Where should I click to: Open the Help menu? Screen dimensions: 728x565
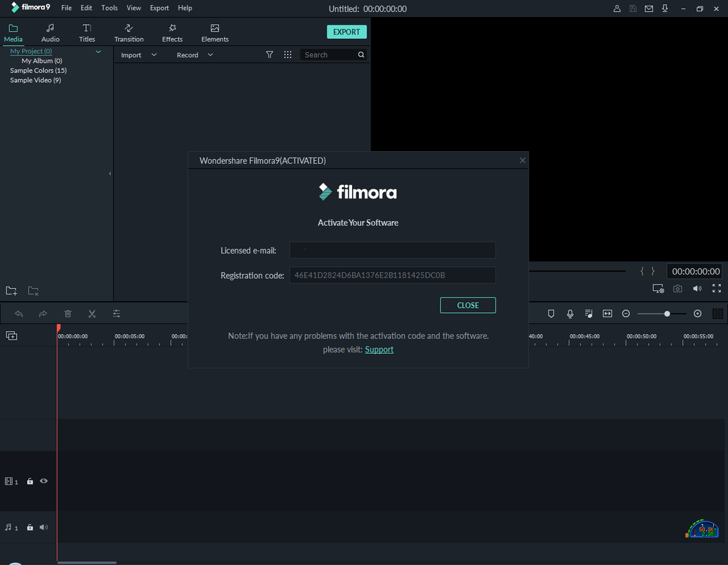click(x=184, y=8)
